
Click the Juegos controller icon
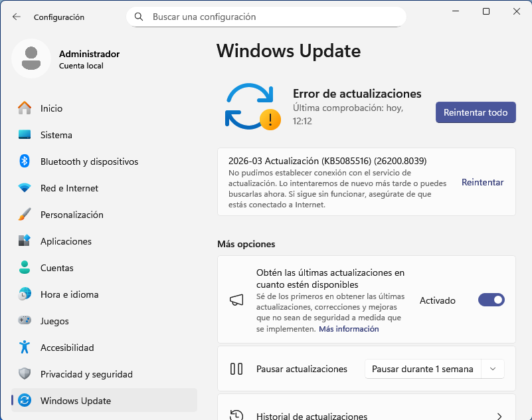pyautogui.click(x=25, y=321)
